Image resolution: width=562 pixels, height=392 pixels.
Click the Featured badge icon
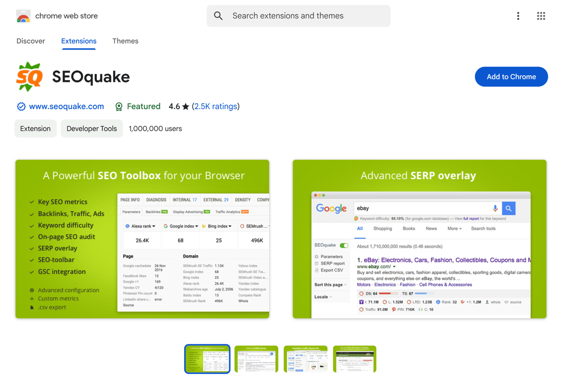pos(119,106)
